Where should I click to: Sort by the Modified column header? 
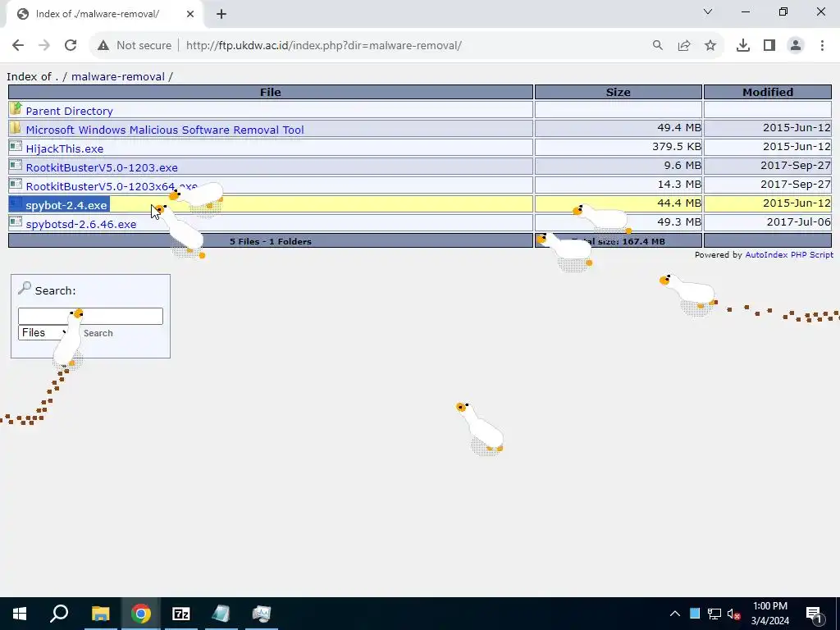[x=768, y=92]
